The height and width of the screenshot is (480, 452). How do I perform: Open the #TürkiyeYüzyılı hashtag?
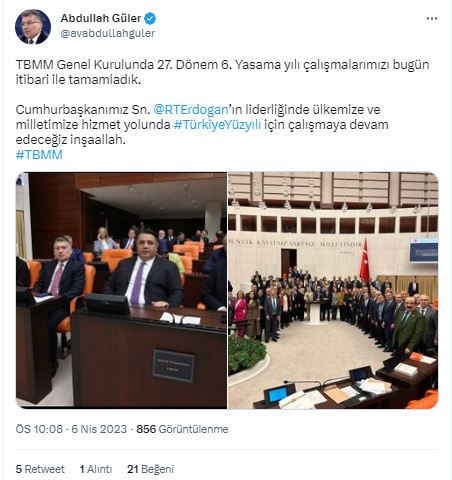(217, 125)
